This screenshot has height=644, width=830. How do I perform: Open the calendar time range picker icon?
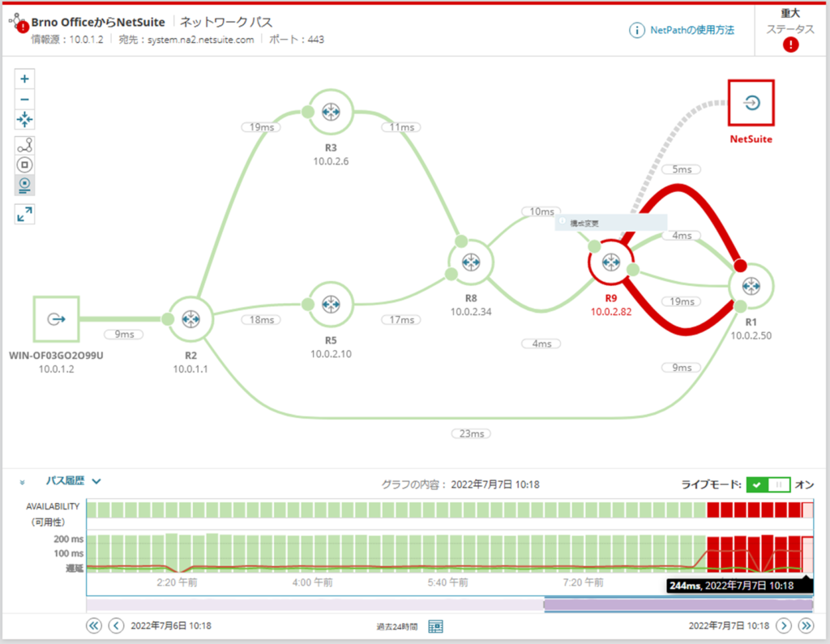tap(435, 626)
